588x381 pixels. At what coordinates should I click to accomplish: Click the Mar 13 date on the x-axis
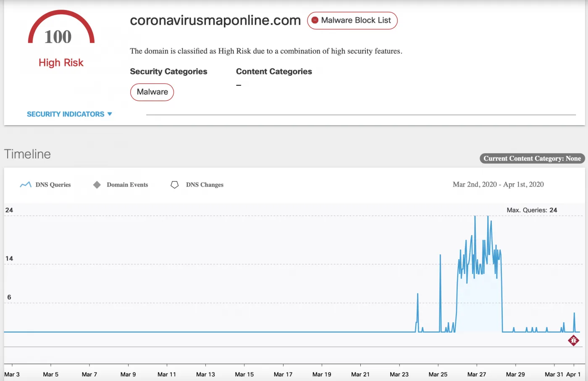coord(205,374)
